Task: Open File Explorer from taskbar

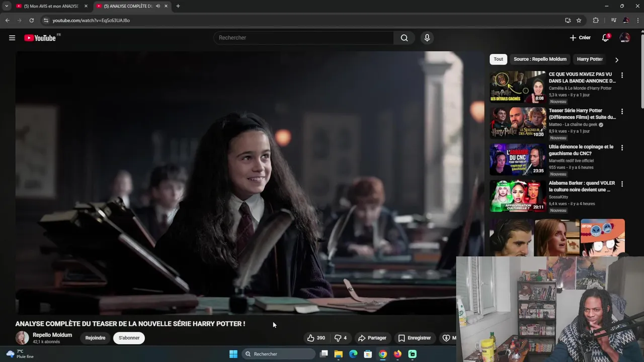Action: click(339, 354)
